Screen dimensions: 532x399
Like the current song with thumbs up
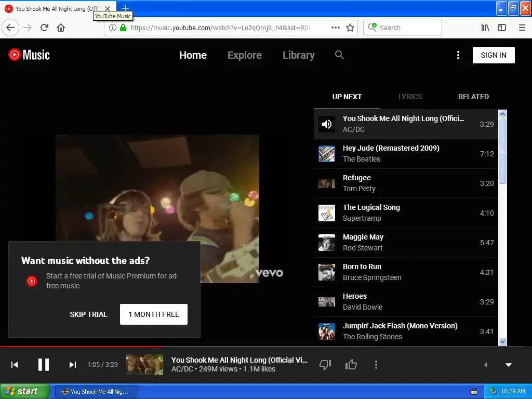tap(351, 365)
